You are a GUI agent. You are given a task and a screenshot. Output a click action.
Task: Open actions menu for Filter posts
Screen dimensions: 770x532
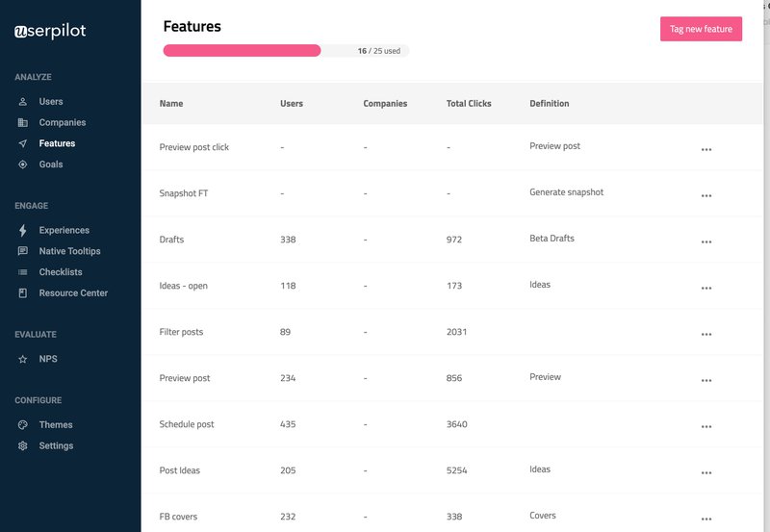[706, 335]
